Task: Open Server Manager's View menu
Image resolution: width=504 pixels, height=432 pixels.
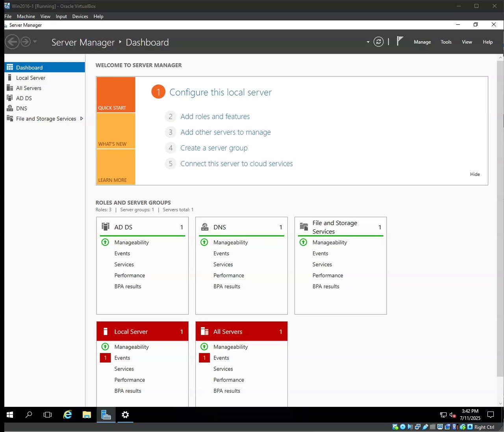Action: point(467,42)
